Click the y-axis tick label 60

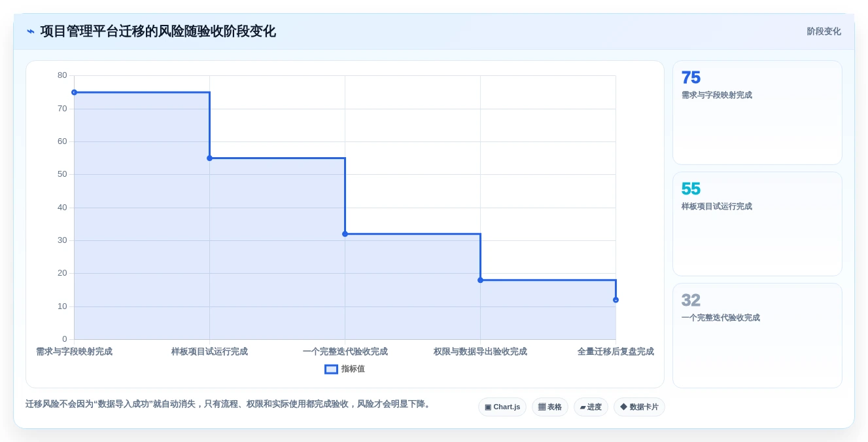pyautogui.click(x=62, y=141)
